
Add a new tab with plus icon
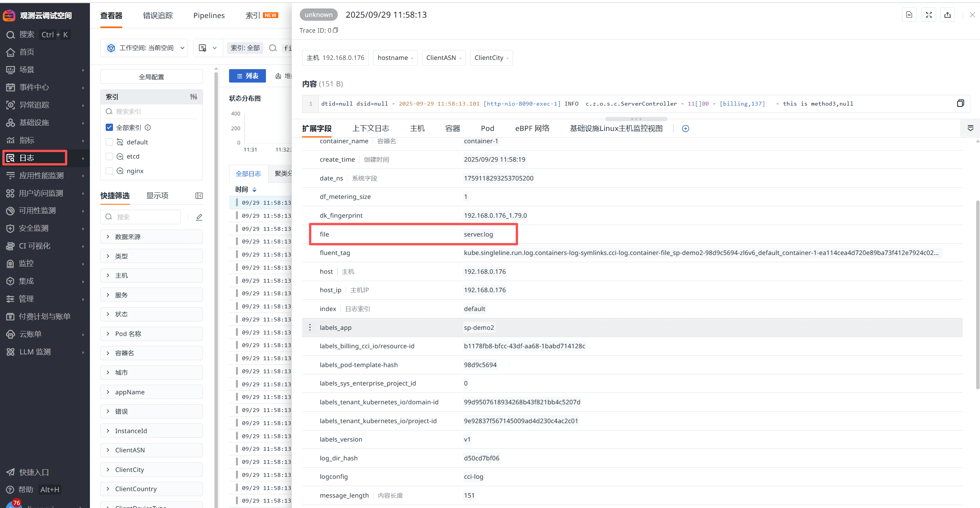(x=685, y=129)
